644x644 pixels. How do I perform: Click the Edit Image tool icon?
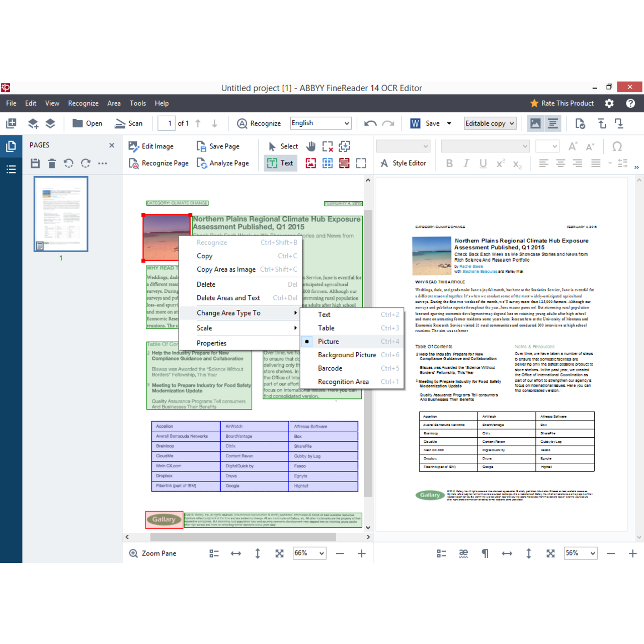coord(133,146)
